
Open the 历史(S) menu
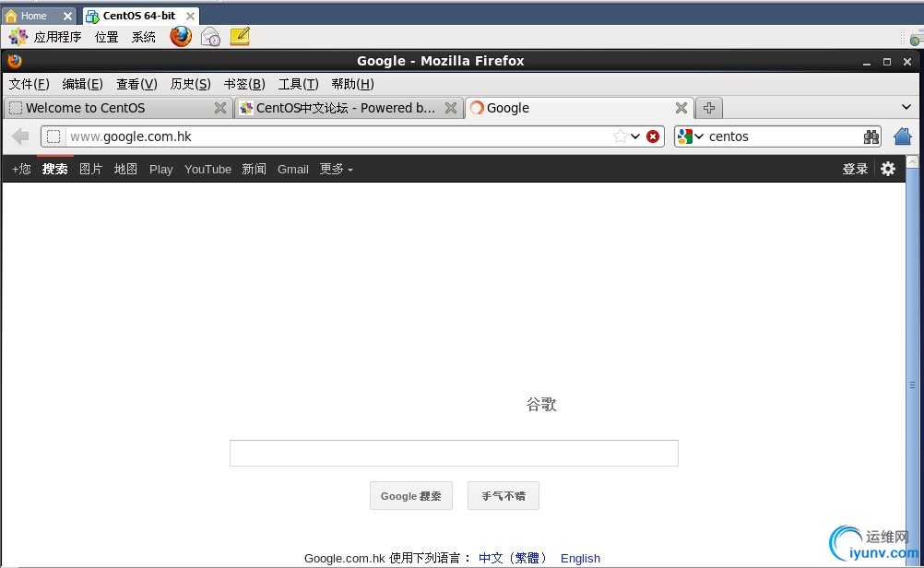190,84
